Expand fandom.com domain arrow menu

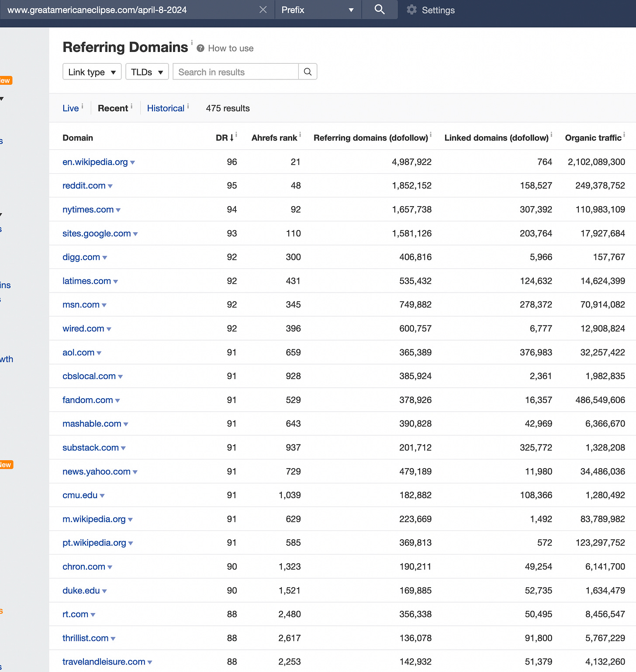pos(118,401)
